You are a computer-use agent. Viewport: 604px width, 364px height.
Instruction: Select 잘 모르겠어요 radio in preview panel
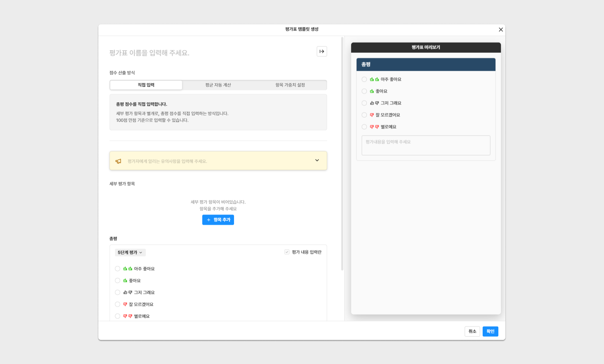coord(364,115)
